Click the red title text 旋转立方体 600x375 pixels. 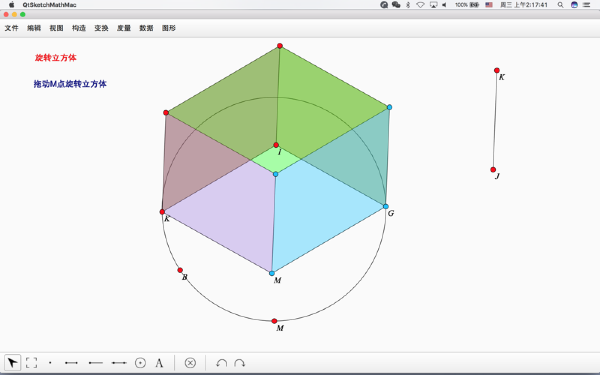tap(55, 57)
